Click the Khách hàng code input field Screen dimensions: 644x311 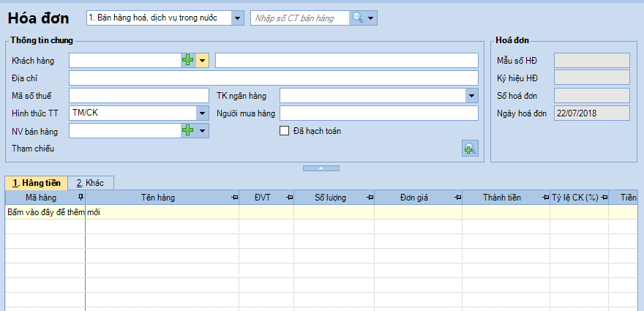click(x=125, y=61)
